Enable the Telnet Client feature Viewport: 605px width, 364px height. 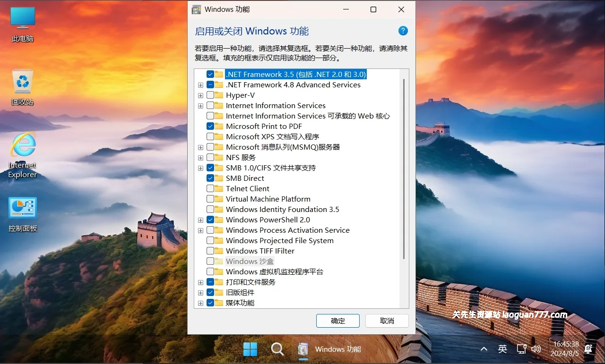[209, 188]
